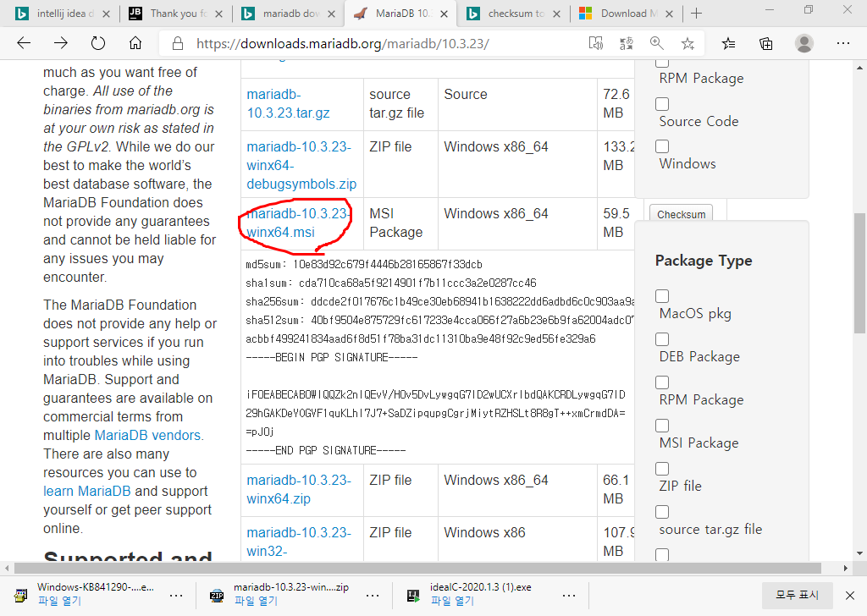Close the checksum tab
867x616 pixels.
[x=557, y=14]
